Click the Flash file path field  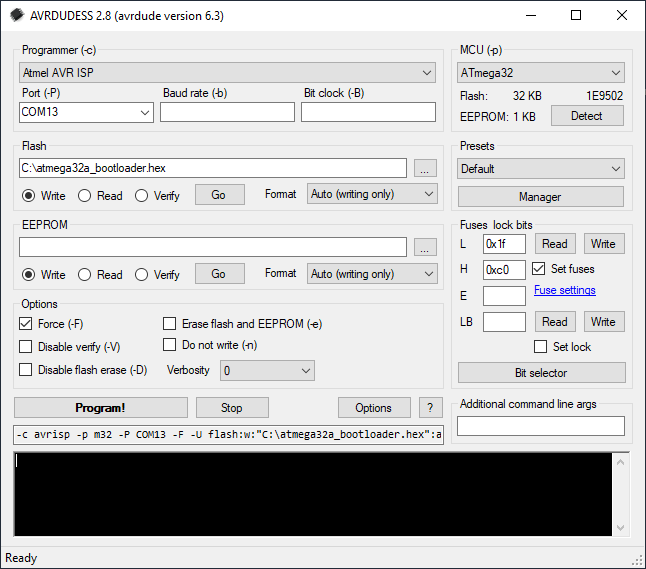click(213, 168)
